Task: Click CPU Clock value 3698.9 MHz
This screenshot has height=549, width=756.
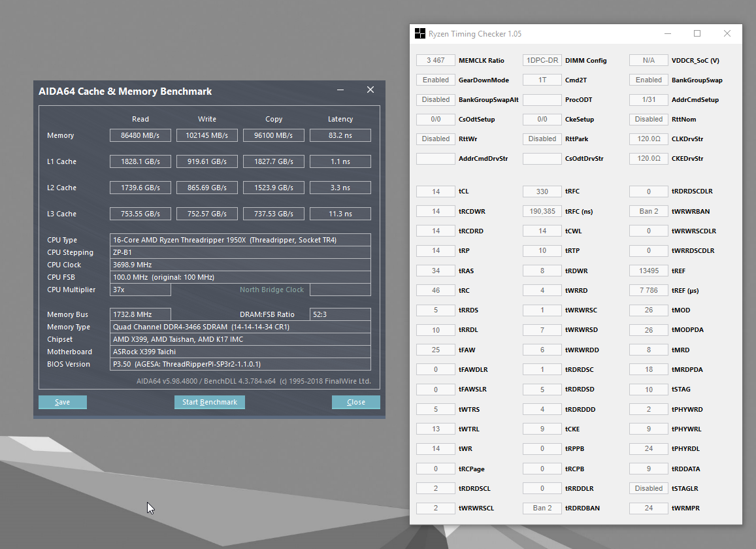Action: coord(240,264)
